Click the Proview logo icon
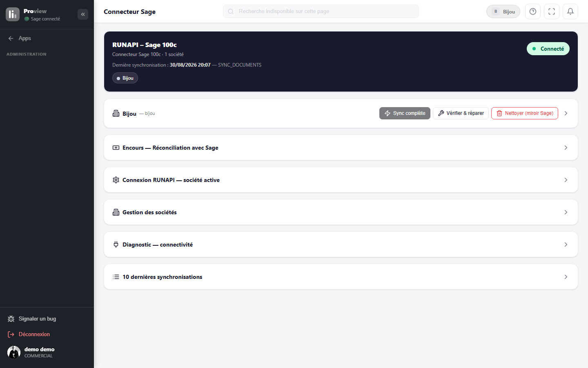 pyautogui.click(x=13, y=14)
